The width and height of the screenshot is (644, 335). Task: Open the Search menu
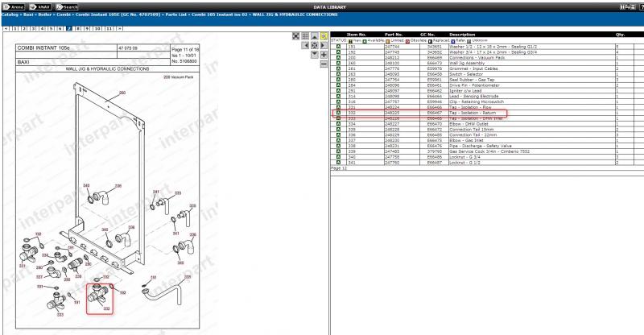[x=68, y=6]
